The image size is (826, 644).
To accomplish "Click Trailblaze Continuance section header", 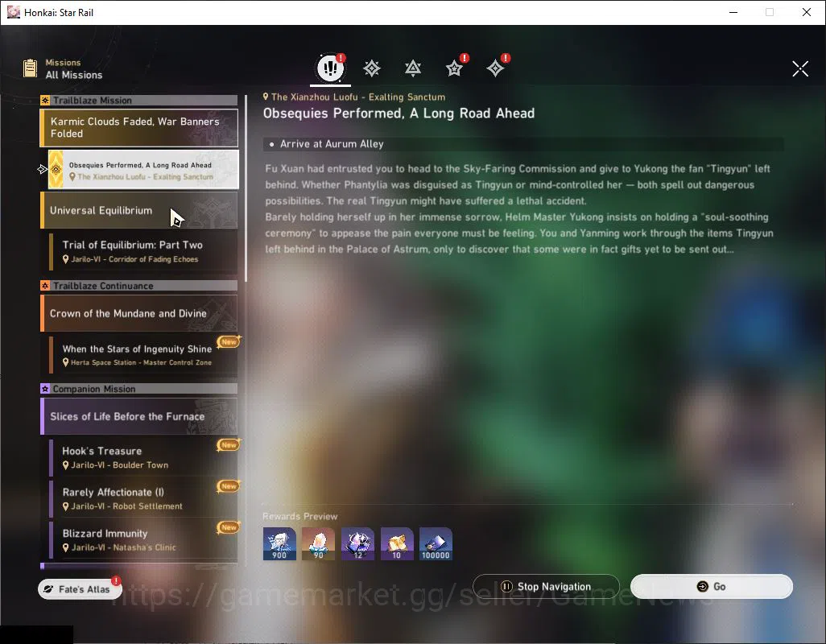I will 138,286.
